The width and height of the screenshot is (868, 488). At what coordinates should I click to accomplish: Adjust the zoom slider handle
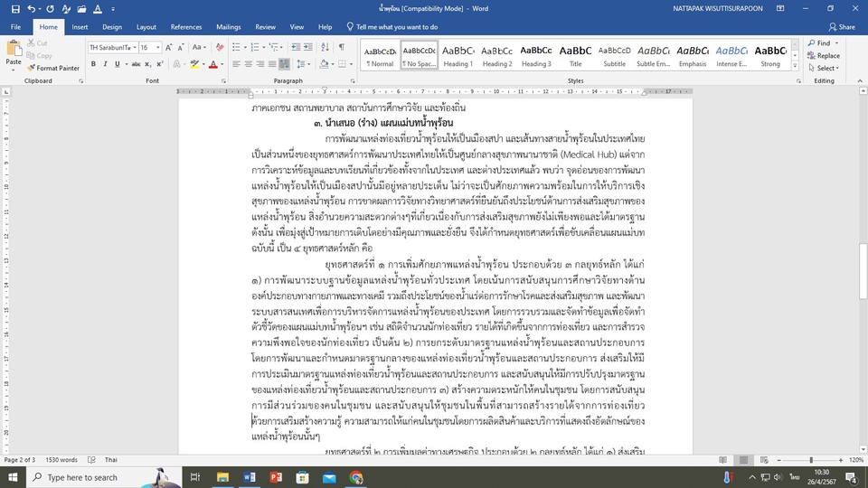coord(811,460)
